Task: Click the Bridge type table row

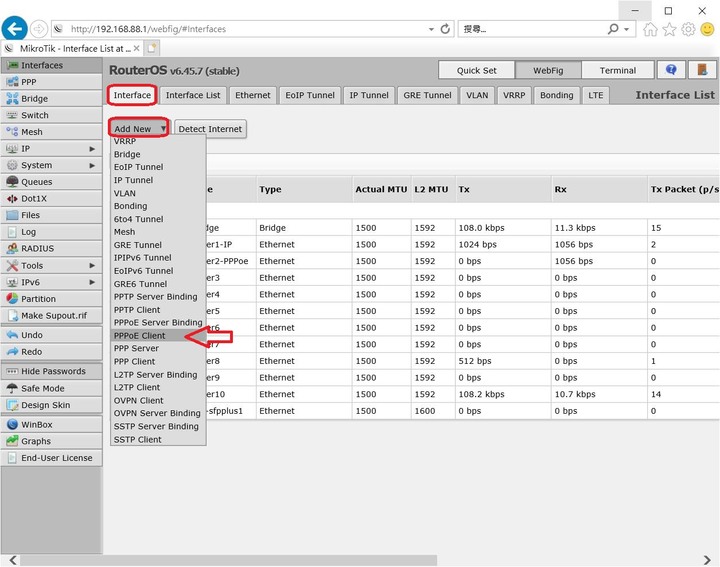Action: (463, 228)
